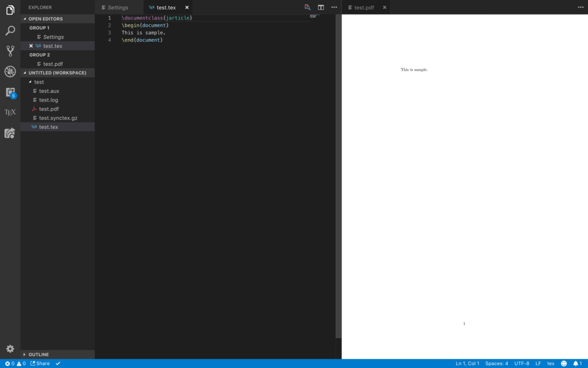Screen dimensions: 588x368
Task: Click page number 1 in PDF preview
Action: click(464, 323)
